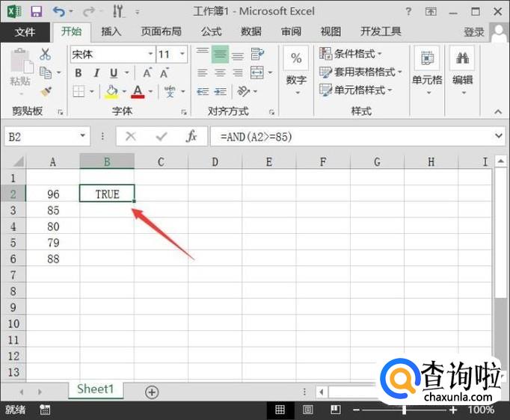Switch to Insert (插入) tab
510x420 pixels.
111,31
